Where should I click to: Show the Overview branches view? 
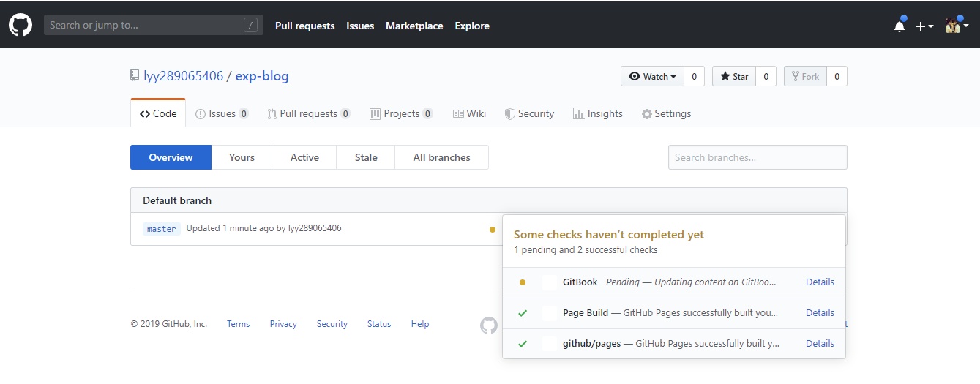pyautogui.click(x=171, y=157)
